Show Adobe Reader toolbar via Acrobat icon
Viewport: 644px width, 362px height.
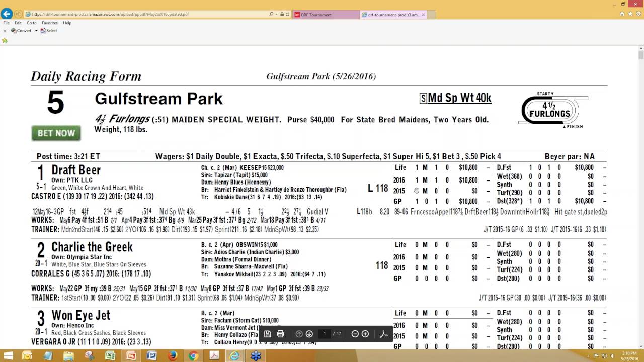click(383, 334)
